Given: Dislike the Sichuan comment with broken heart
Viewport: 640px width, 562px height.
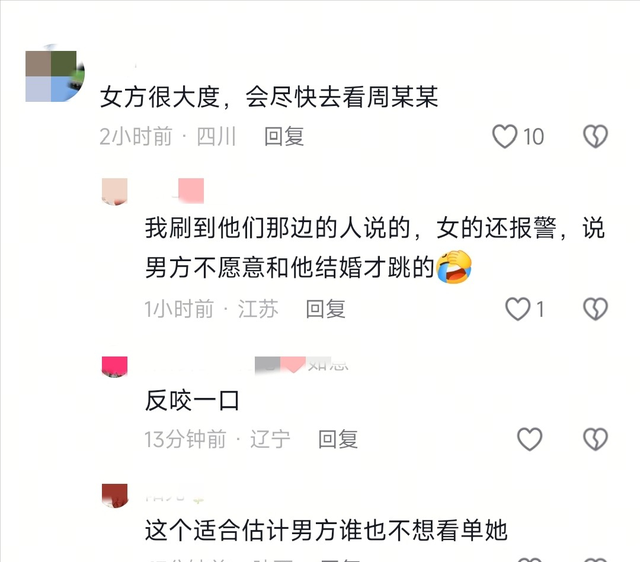Looking at the screenshot, I should tap(596, 136).
